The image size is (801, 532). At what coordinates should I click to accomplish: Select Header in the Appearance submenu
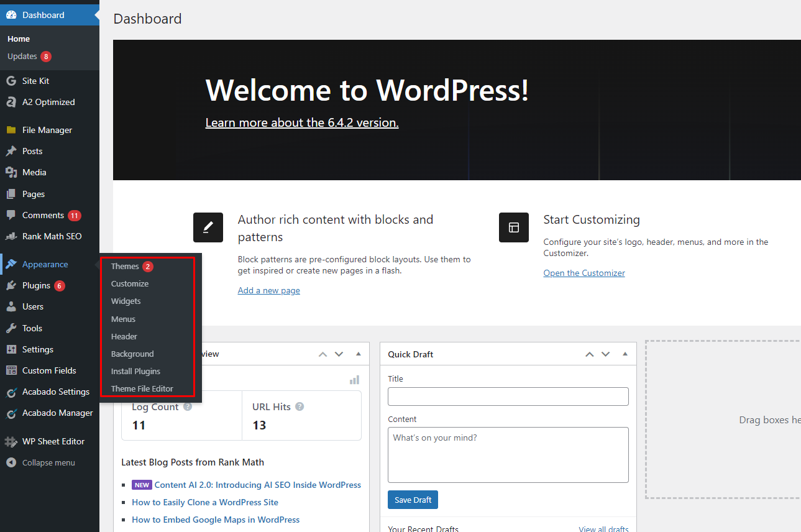coord(124,336)
